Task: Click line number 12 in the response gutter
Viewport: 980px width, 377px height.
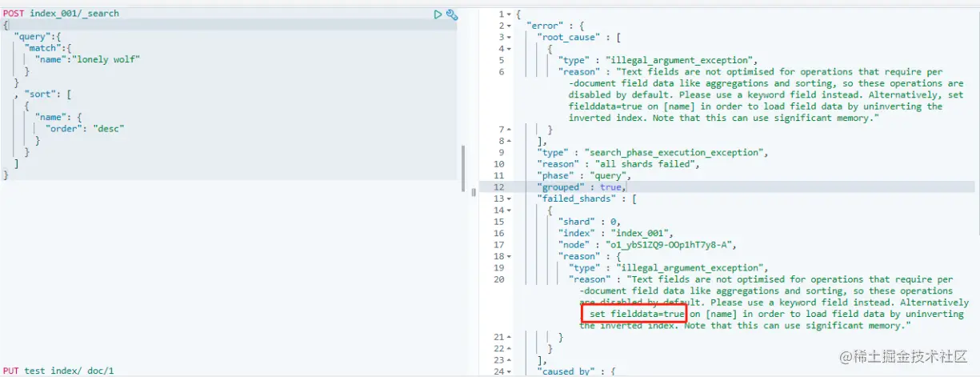Action: (499, 187)
